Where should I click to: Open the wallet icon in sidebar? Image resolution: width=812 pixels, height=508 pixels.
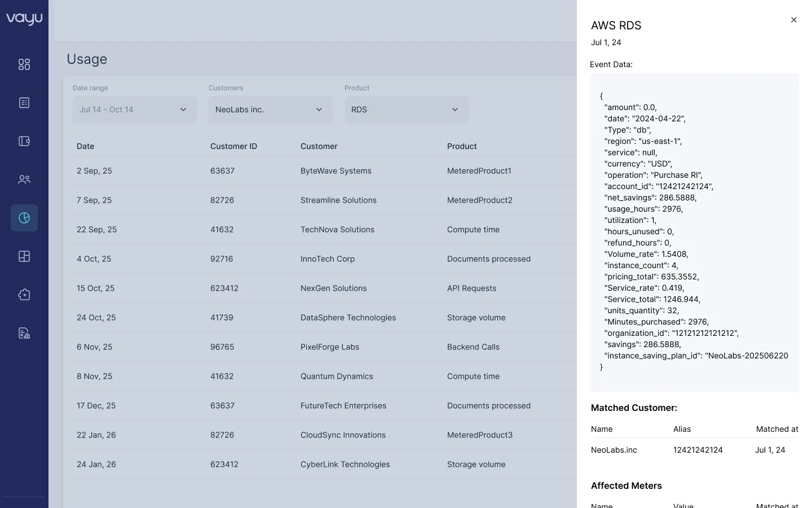pos(24,141)
